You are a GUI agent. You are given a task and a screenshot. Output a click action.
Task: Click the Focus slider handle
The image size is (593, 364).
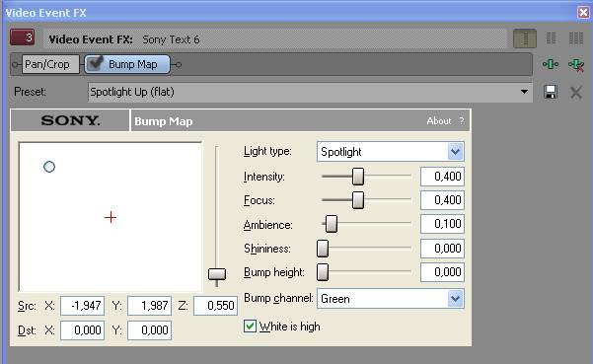pyautogui.click(x=358, y=200)
